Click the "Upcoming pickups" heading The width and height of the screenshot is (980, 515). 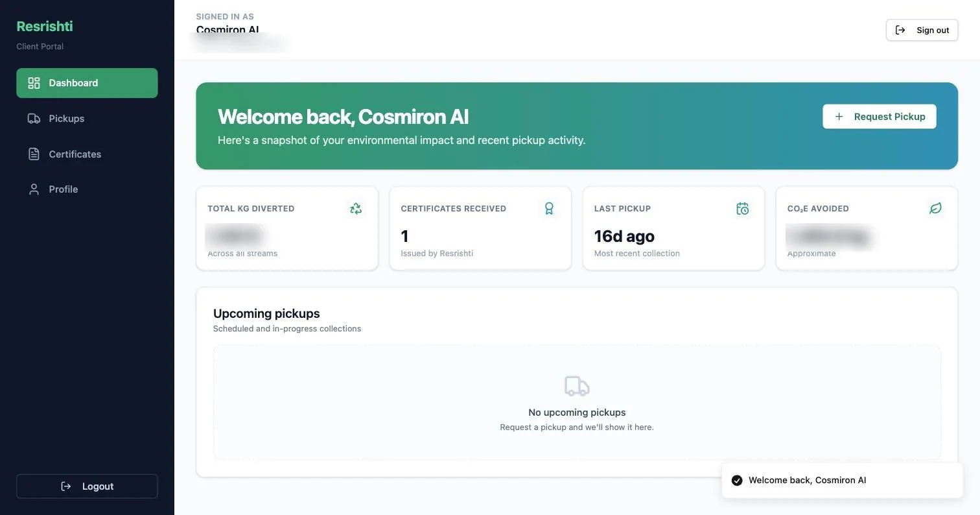pyautogui.click(x=266, y=313)
